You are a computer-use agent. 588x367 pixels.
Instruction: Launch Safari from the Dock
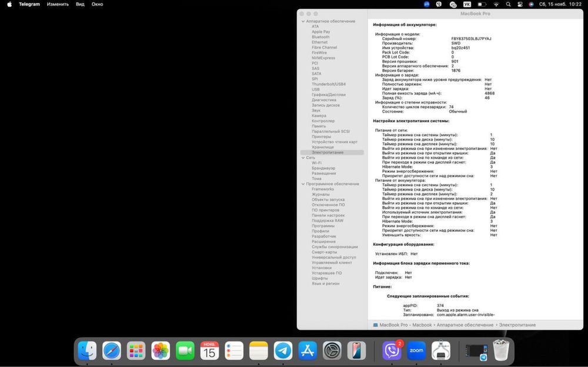point(112,351)
